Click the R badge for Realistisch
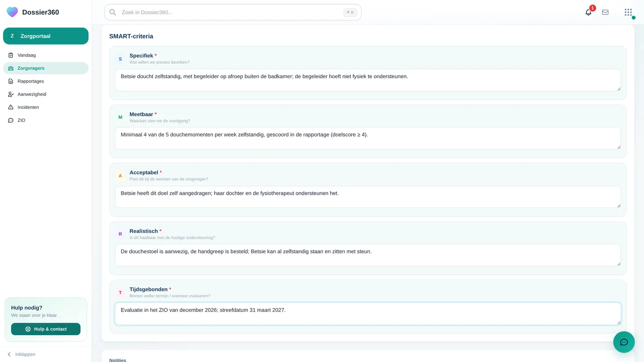The height and width of the screenshot is (362, 644). click(x=120, y=234)
